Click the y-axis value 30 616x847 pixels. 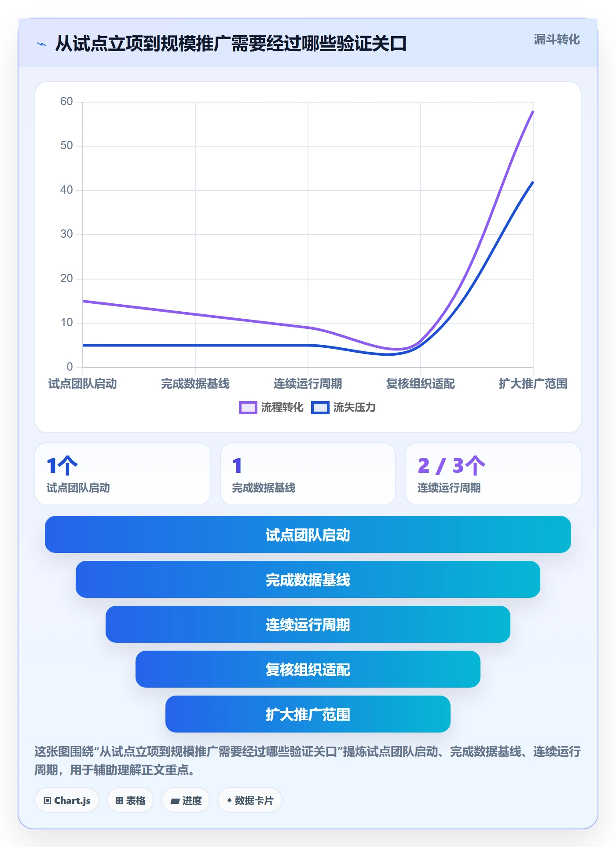coord(66,234)
